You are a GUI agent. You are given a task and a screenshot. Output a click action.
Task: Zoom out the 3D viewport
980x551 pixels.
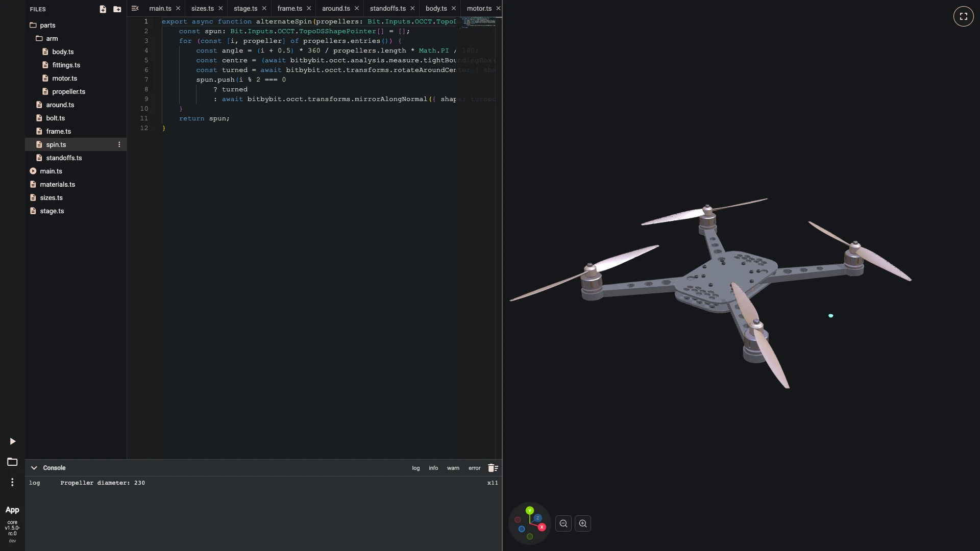[x=563, y=523]
